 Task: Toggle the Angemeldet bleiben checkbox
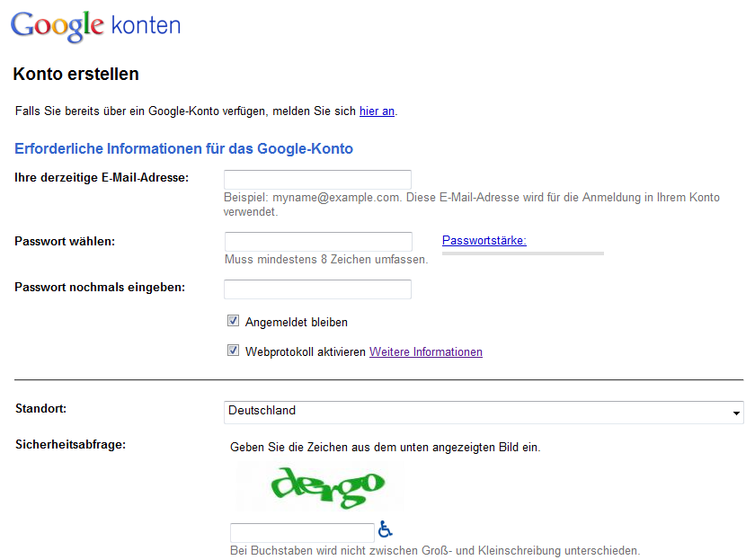coord(233,321)
